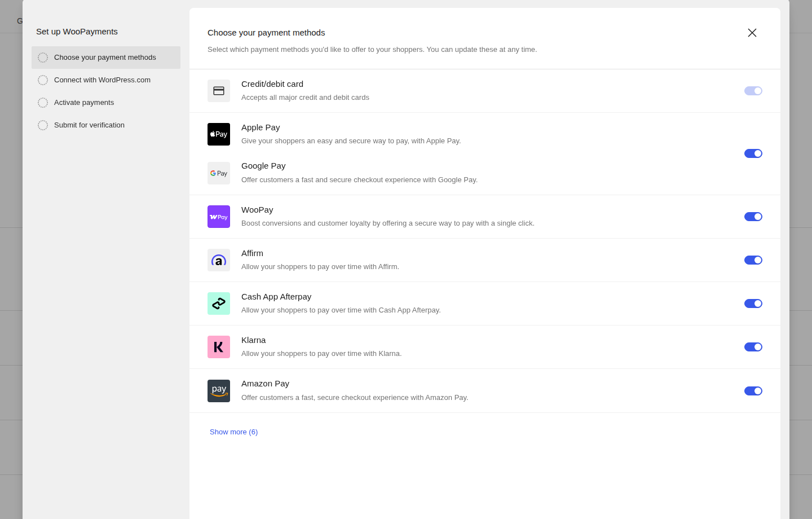The height and width of the screenshot is (519, 812).
Task: Select Choose your payment methods step
Action: coord(106,58)
